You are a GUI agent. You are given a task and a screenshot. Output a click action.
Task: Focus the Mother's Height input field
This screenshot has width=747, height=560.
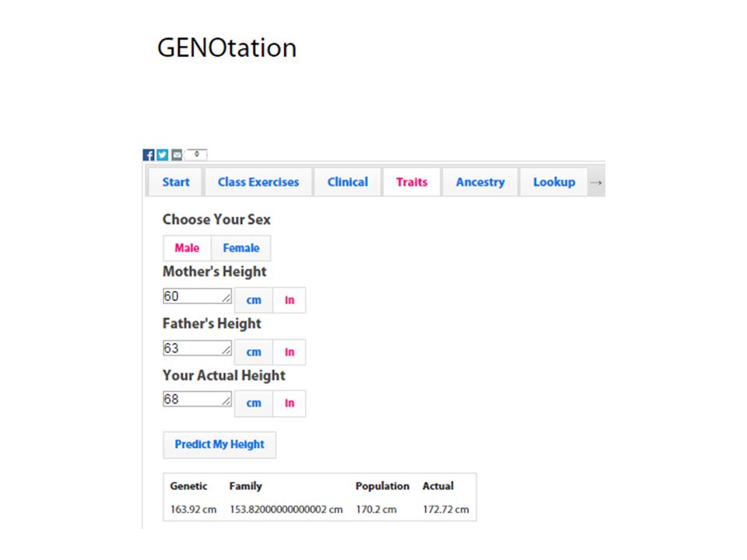[x=197, y=296]
